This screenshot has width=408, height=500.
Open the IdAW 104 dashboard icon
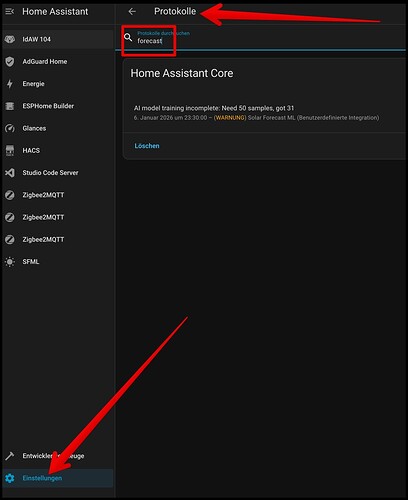pos(10,39)
